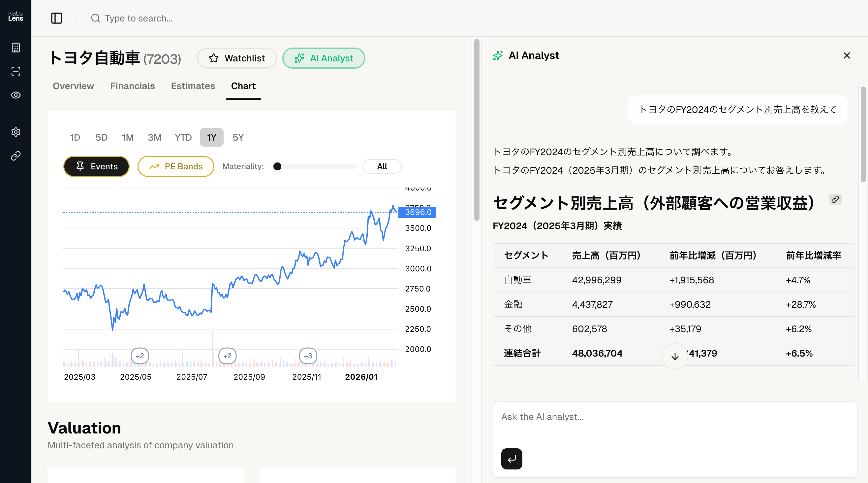Copy link next to セグメント別売上高 heading

(835, 200)
